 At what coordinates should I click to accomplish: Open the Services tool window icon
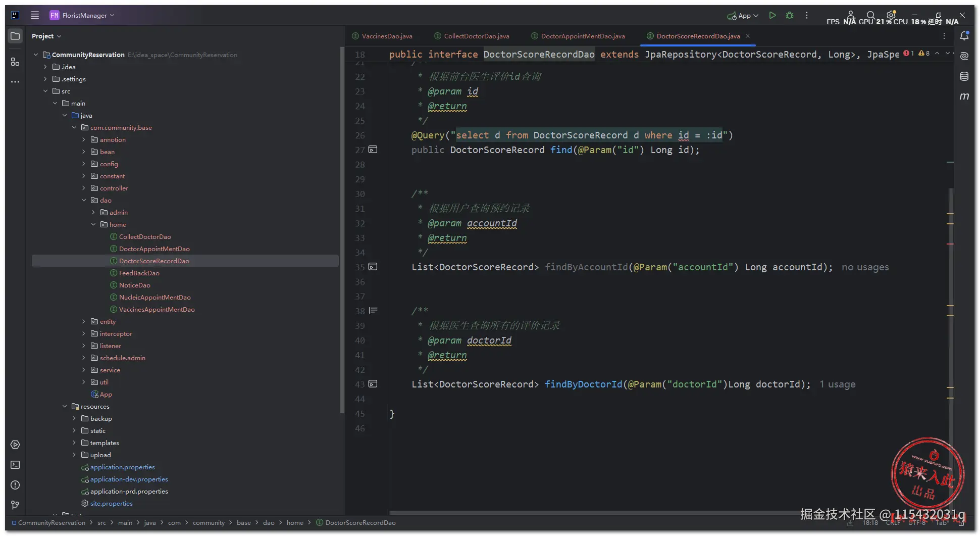click(15, 445)
